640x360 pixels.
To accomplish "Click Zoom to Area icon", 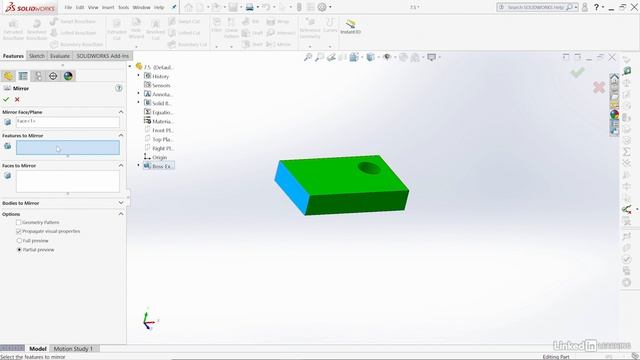I will 320,57.
